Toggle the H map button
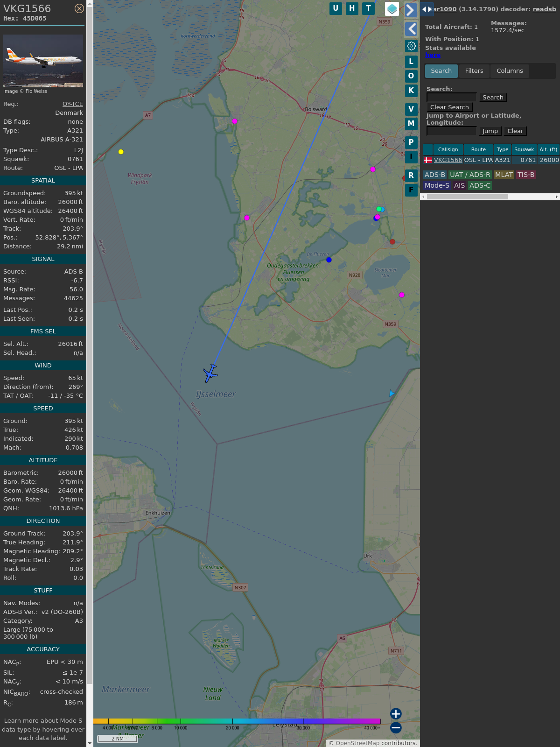Viewport: 560px width, 747px height. 352,8
